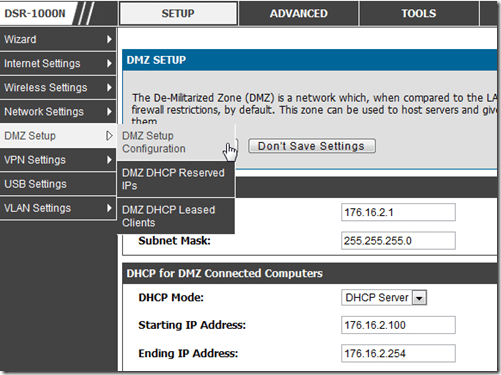Expand VPN Settings submenu arrow
Image resolution: width=501 pixels, height=375 pixels.
click(x=109, y=160)
